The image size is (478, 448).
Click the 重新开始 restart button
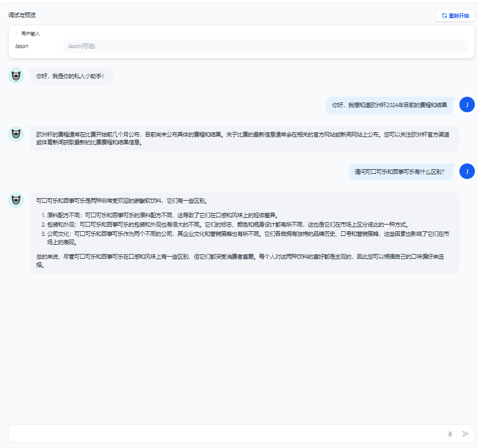click(455, 16)
